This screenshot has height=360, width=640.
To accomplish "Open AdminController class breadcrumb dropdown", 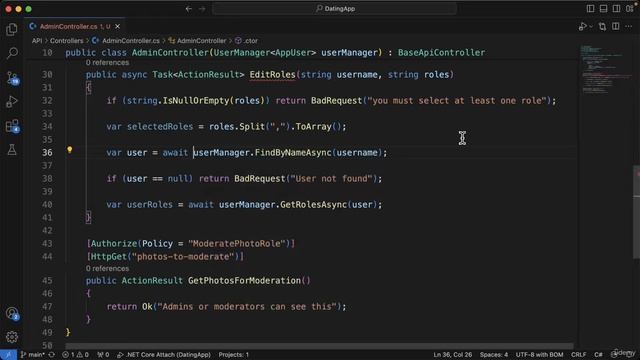I will [x=197, y=41].
